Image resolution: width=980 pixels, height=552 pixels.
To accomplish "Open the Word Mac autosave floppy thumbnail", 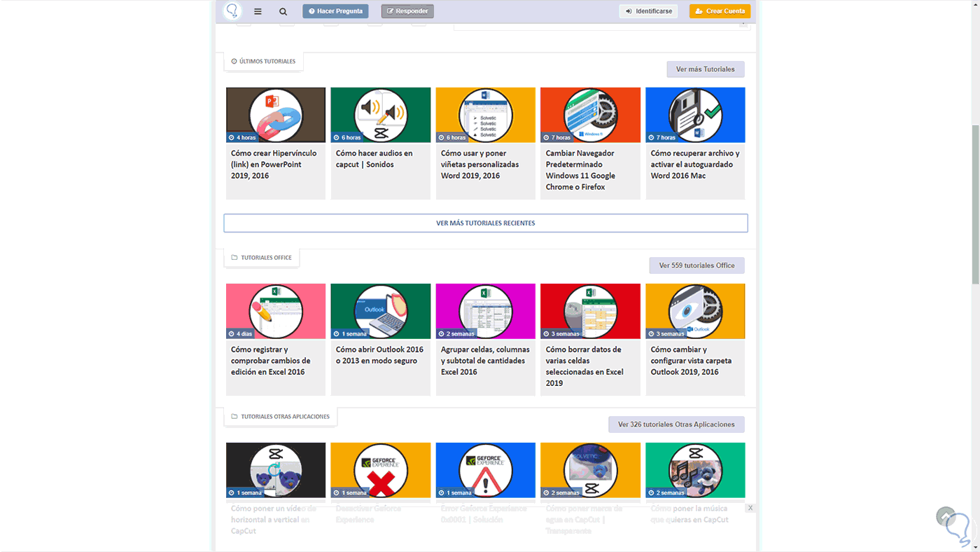I will [695, 115].
